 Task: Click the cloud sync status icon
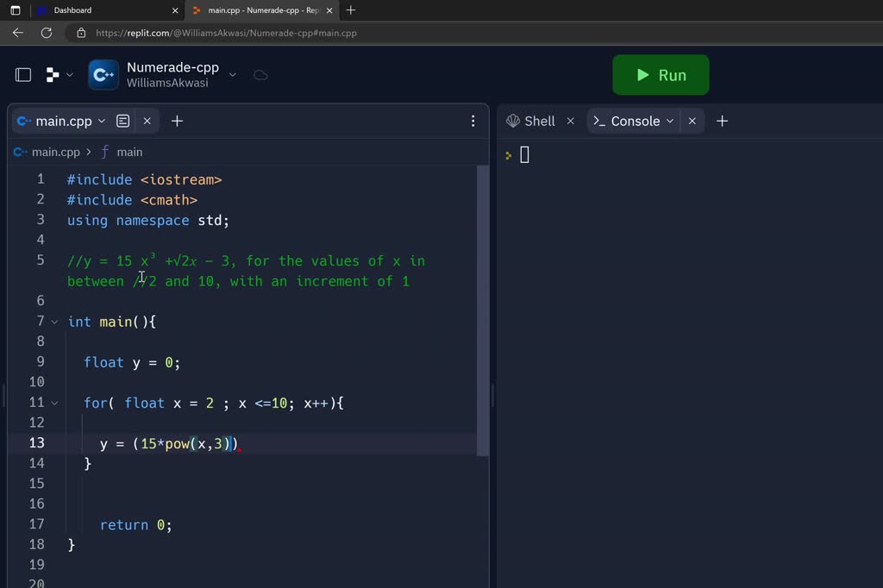point(260,75)
